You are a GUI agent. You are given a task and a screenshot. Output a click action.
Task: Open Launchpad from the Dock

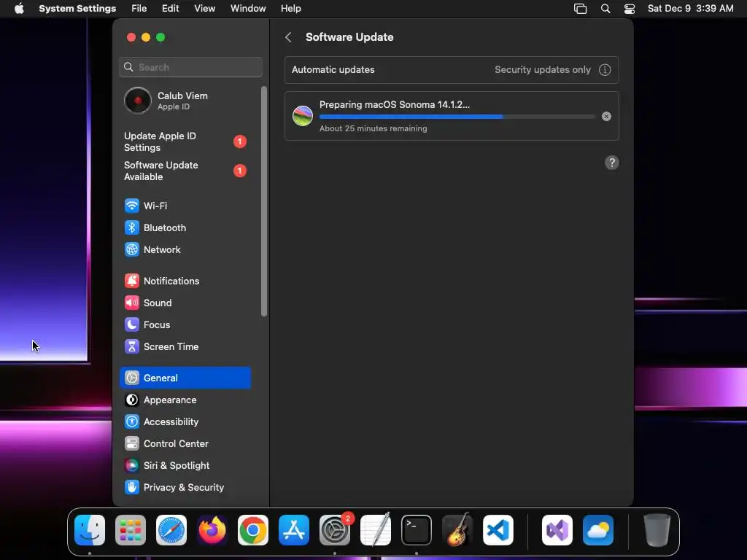pos(131,530)
